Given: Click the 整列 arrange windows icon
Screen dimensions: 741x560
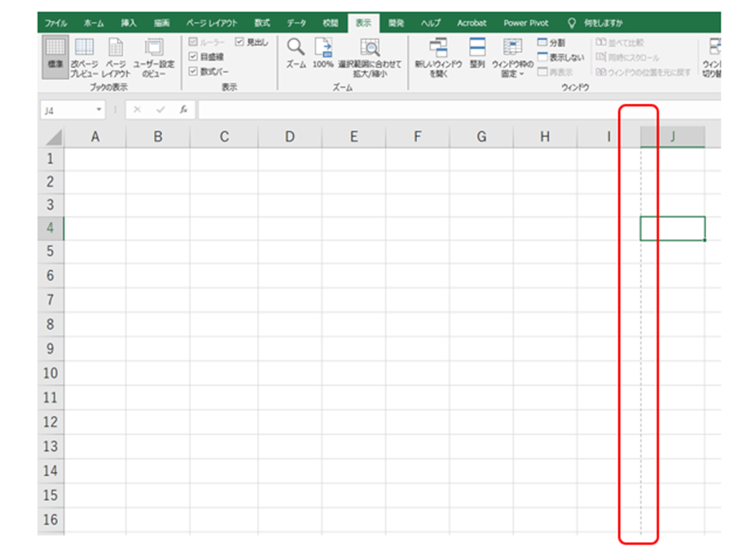Looking at the screenshot, I should click(x=477, y=53).
